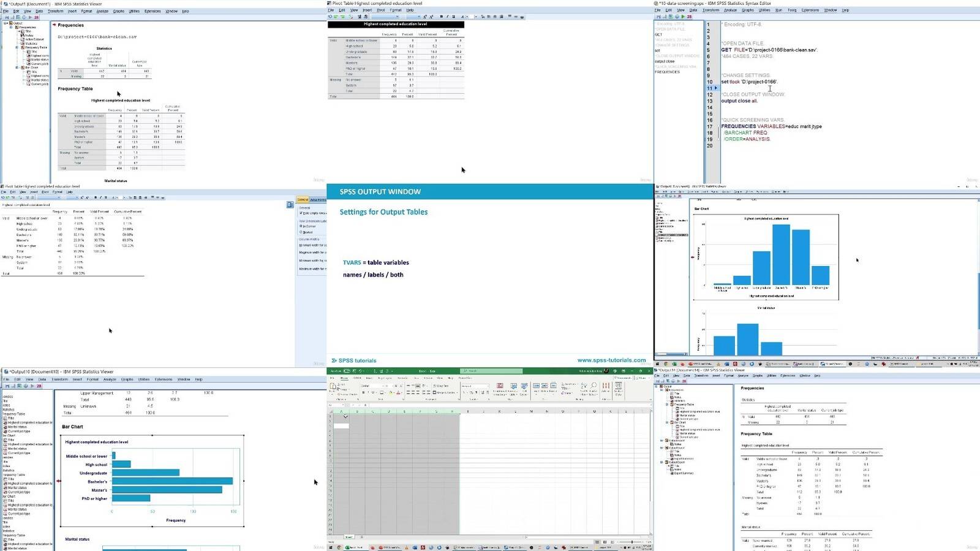Click Area Format tab in Pivot Table properties
This screenshot has width=980, height=551.
point(318,200)
